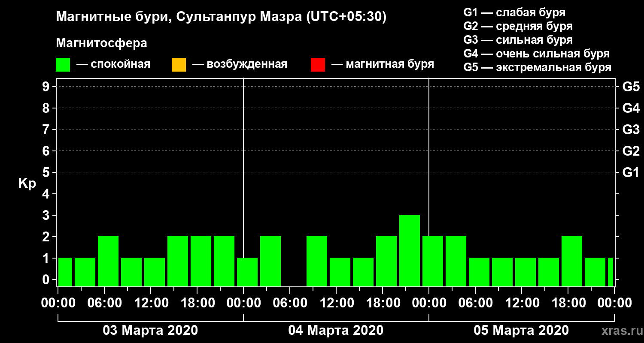Select the 'G5 — экстремальная буря' legend line
Image resolution: width=644 pixels, height=343 pixels.
point(538,68)
